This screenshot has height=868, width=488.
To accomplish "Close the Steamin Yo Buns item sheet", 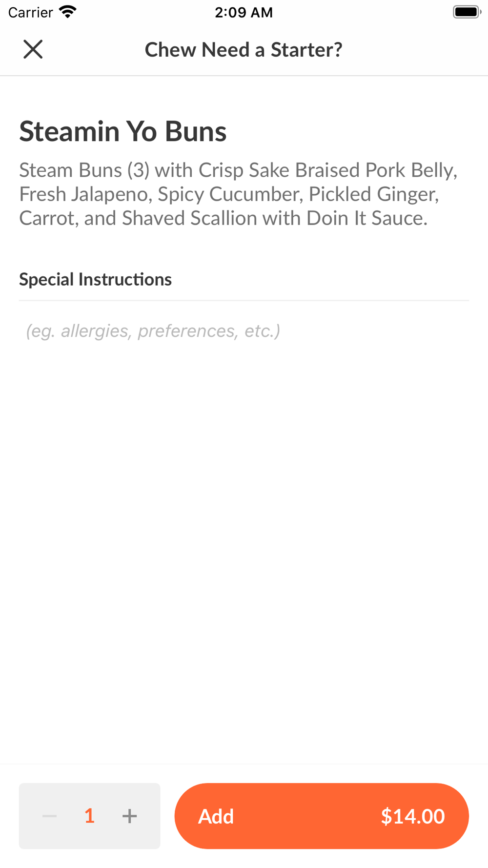I will [x=33, y=49].
